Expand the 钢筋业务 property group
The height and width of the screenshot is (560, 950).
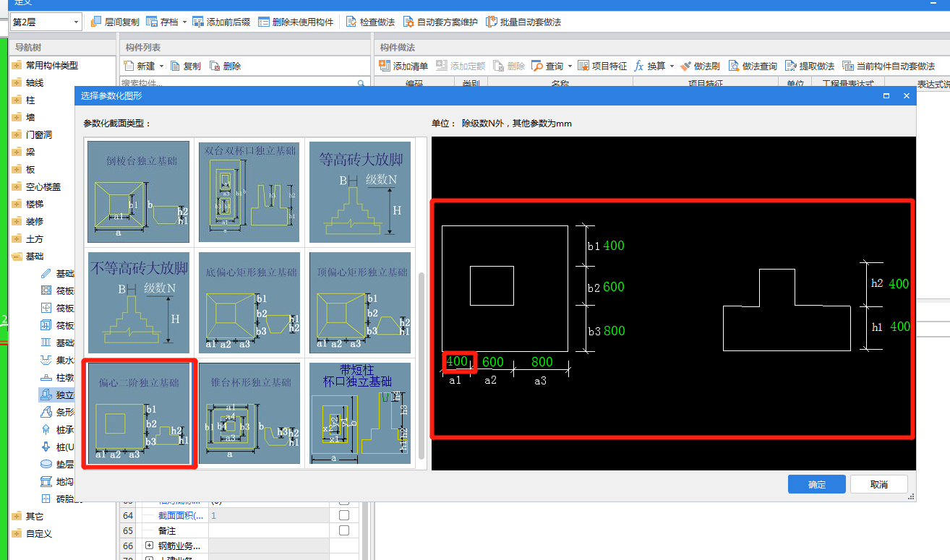pos(149,546)
